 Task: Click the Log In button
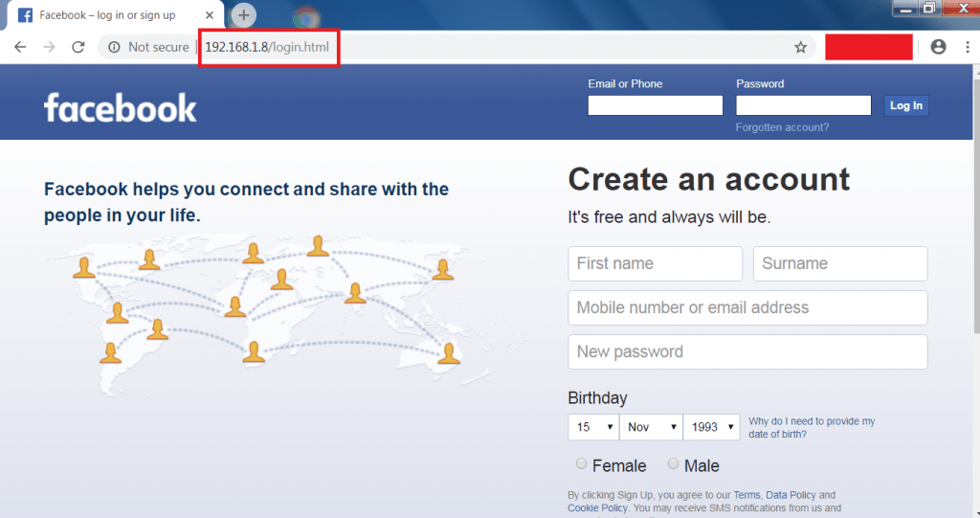906,105
